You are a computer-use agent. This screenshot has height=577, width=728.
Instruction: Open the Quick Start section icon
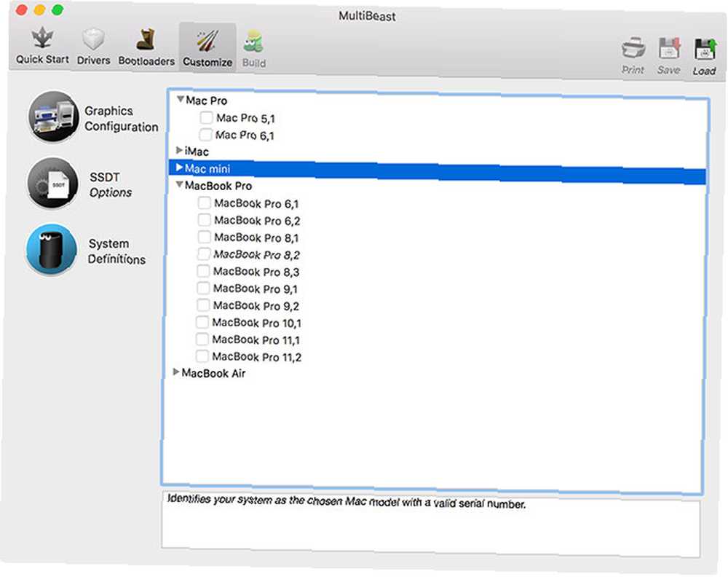pos(42,38)
